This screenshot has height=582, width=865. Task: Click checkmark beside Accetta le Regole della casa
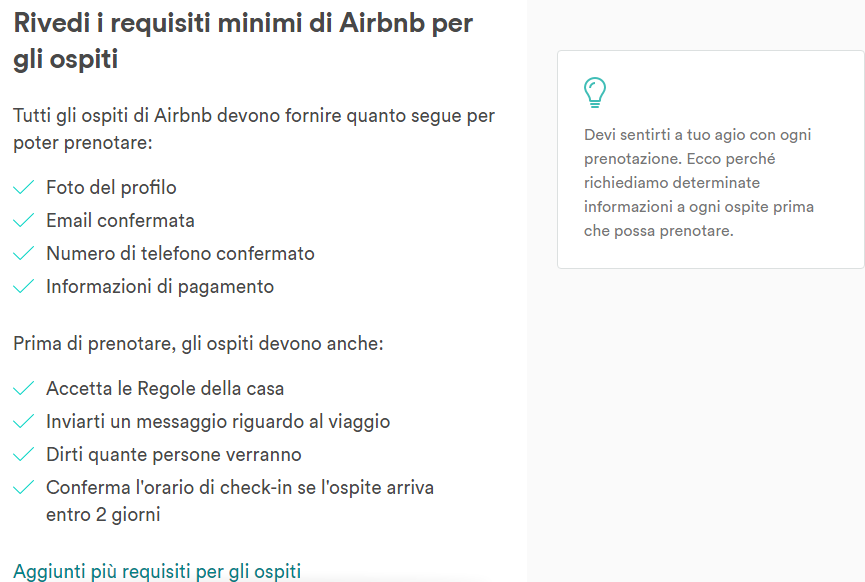point(24,389)
